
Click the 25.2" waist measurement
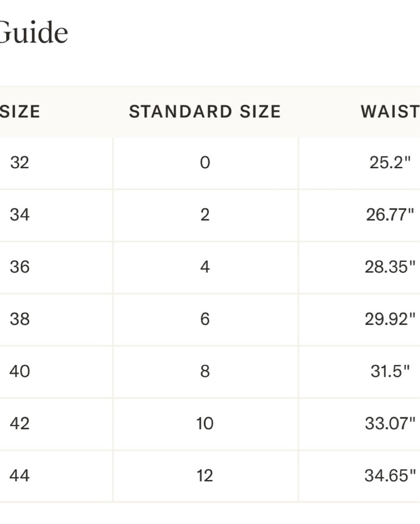coord(390,162)
